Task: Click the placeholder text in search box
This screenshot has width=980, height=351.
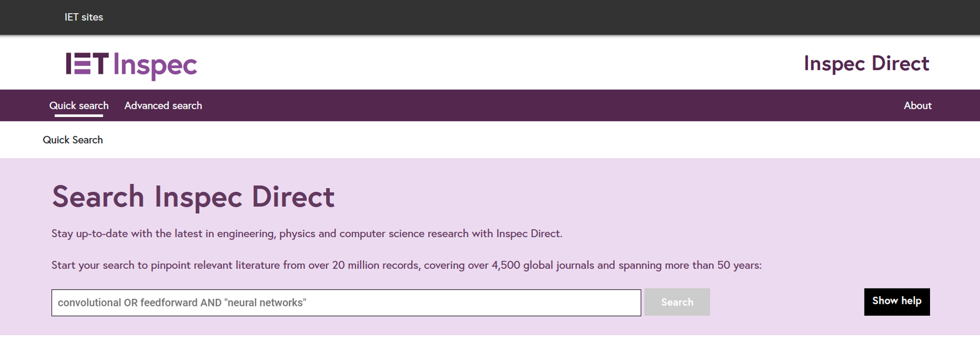Action: [182, 303]
